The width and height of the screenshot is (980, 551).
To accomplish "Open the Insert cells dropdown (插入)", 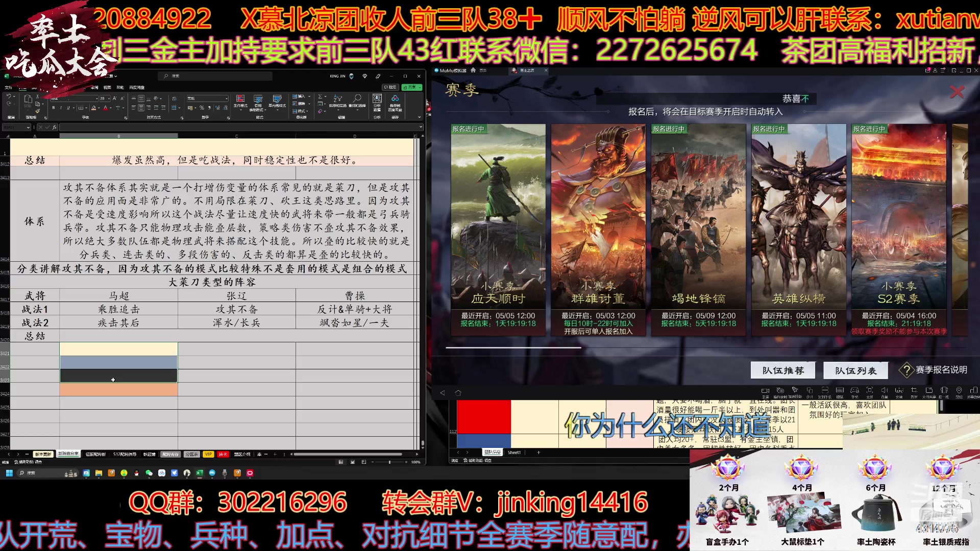I will [309, 96].
